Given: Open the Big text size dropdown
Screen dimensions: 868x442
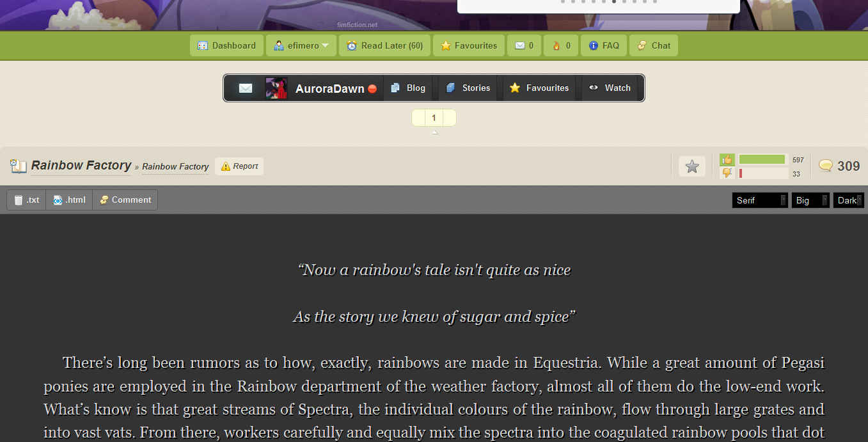Looking at the screenshot, I should point(810,200).
